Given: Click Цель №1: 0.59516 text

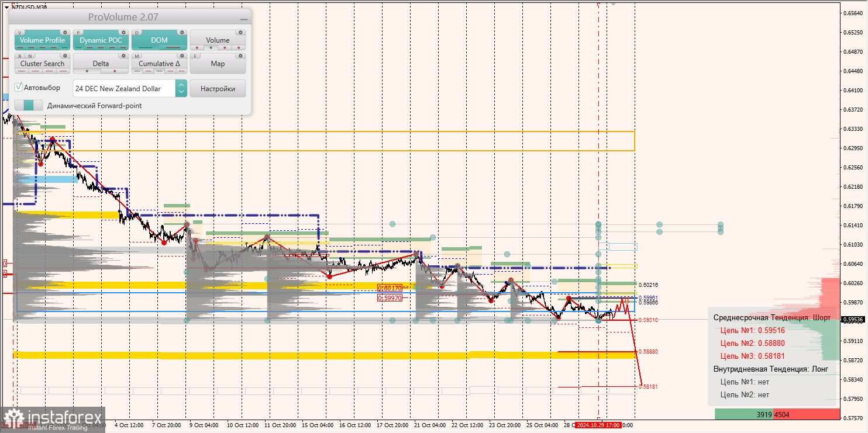Looking at the screenshot, I should (x=752, y=330).
